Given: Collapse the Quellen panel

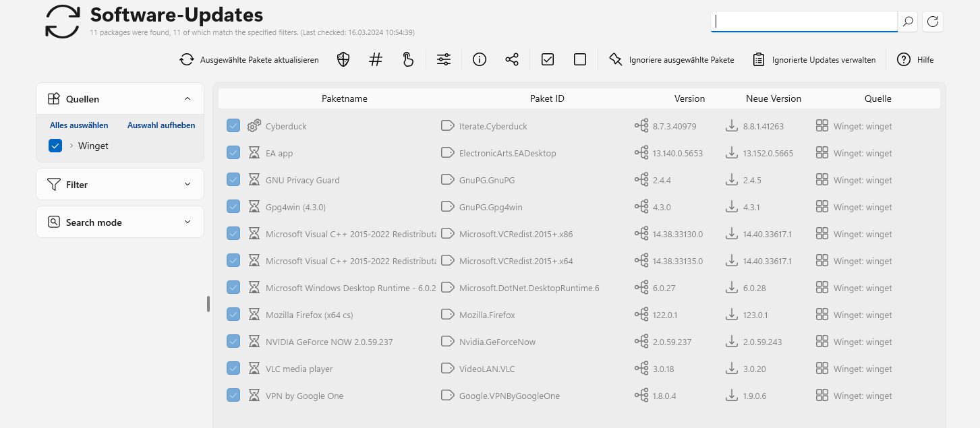Looking at the screenshot, I should point(188,99).
